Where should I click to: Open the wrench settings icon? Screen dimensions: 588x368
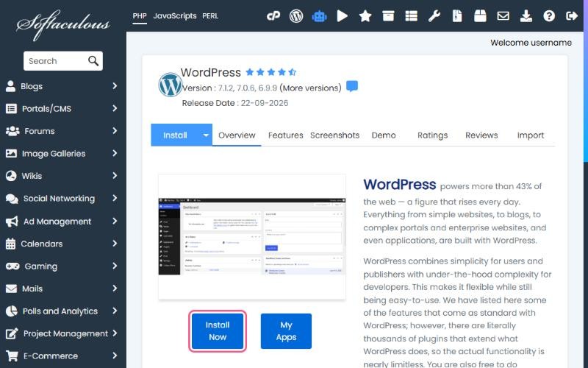tap(434, 16)
